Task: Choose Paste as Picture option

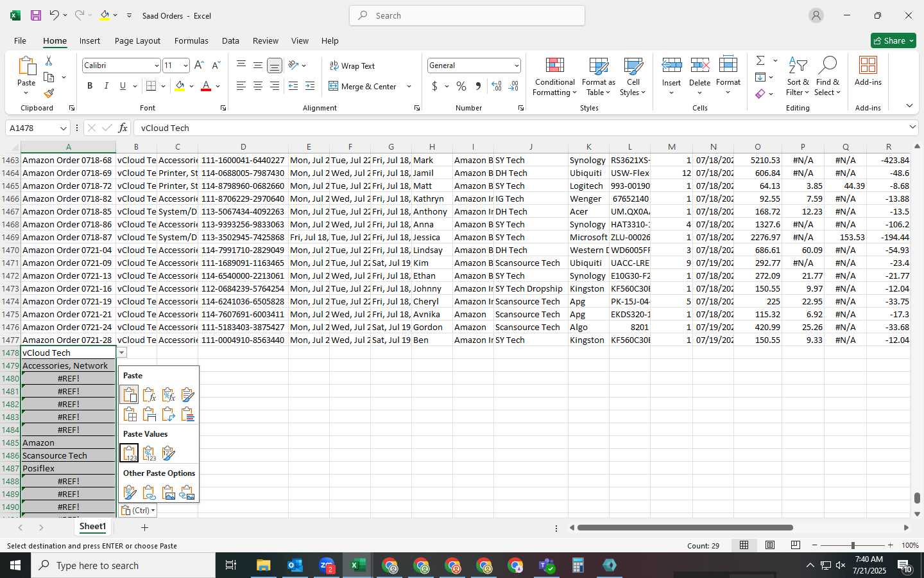Action: point(168,493)
